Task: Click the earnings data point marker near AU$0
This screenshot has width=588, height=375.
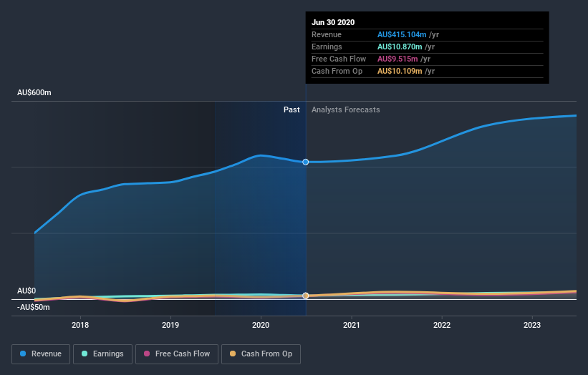Action: click(306, 296)
